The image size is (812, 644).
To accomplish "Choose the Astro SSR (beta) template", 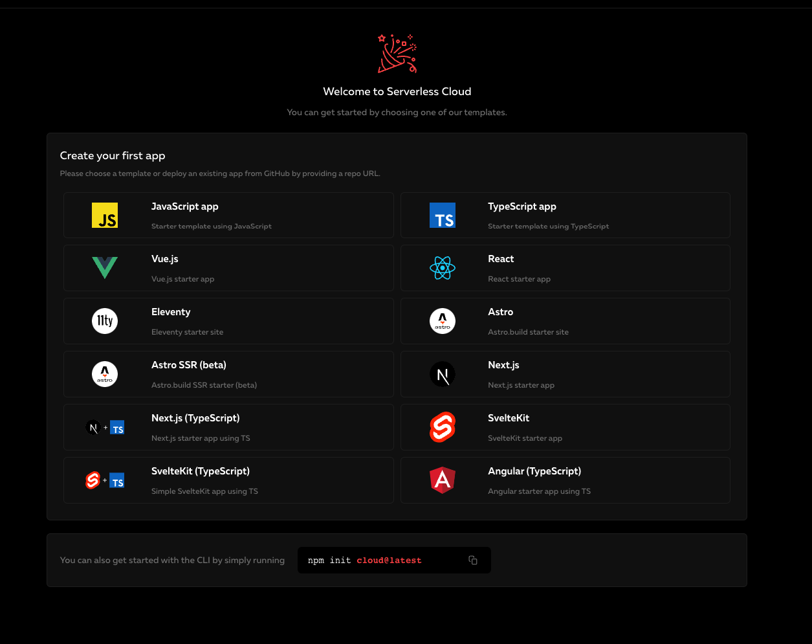I will [228, 373].
